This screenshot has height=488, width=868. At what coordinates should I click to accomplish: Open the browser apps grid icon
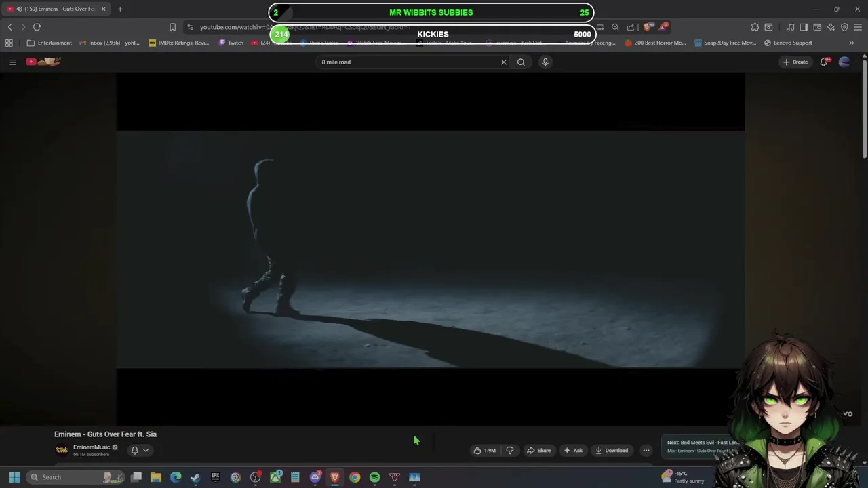pos(9,43)
